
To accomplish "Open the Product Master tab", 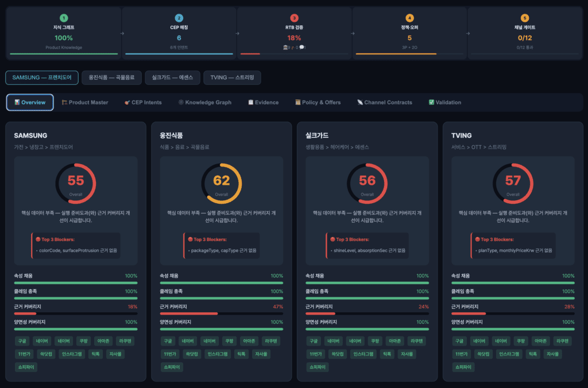I will (x=84, y=102).
